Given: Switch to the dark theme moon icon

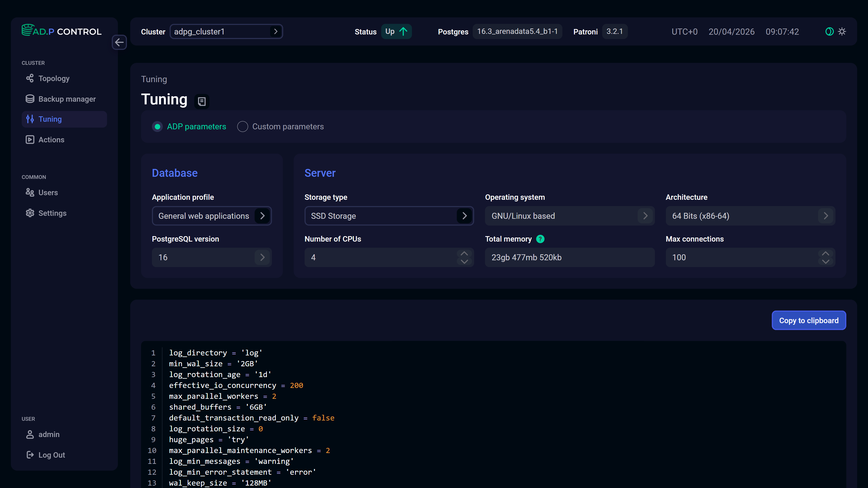Looking at the screenshot, I should point(829,32).
